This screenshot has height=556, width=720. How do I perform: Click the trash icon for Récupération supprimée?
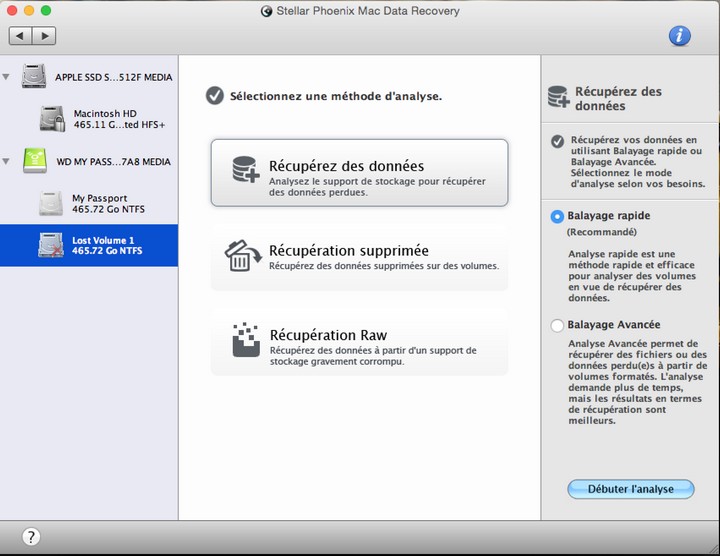[x=243, y=255]
